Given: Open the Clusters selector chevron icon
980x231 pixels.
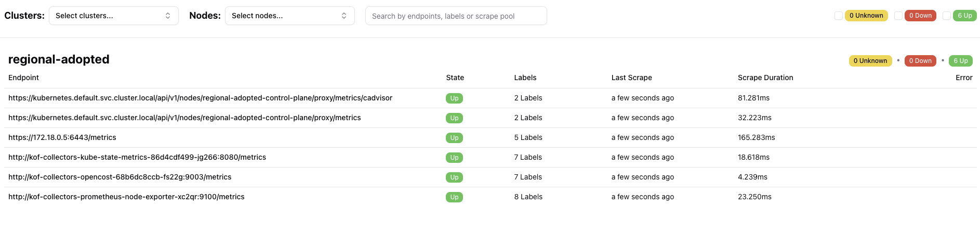Looking at the screenshot, I should pos(168,16).
